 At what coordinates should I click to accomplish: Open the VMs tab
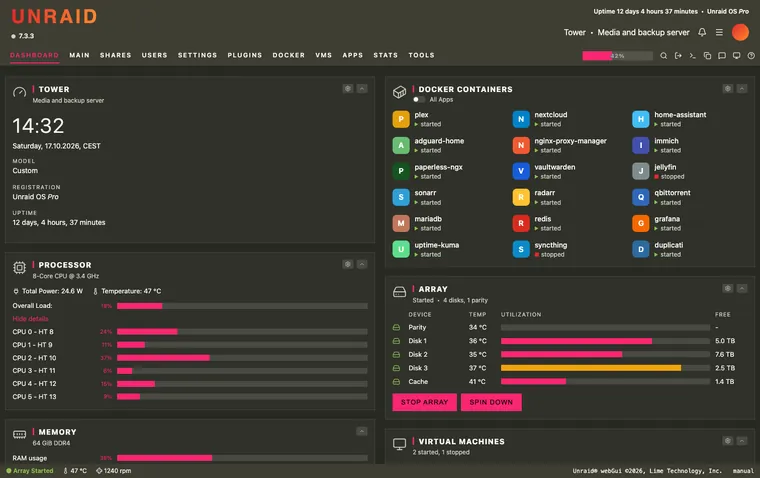coord(323,55)
